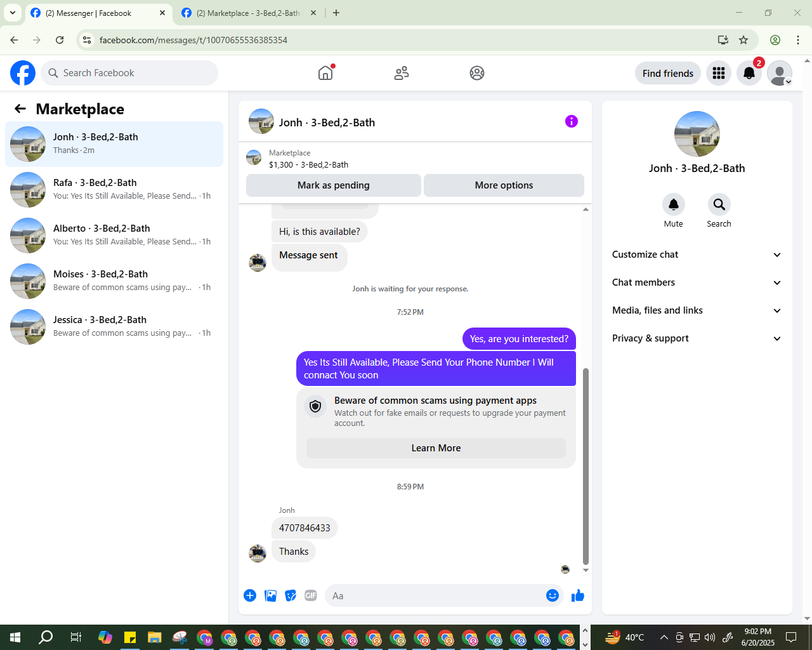Click the Learn More scam warning button
The image size is (812, 650).
click(x=436, y=448)
